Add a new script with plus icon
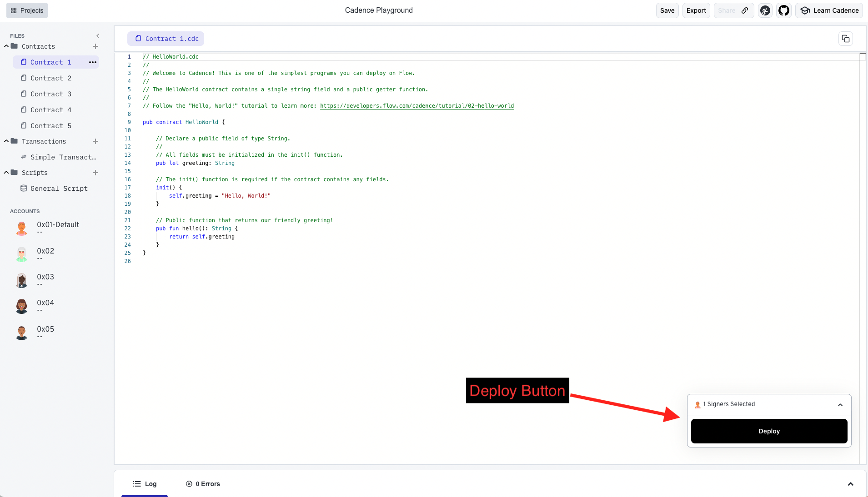The image size is (868, 497). click(x=95, y=173)
